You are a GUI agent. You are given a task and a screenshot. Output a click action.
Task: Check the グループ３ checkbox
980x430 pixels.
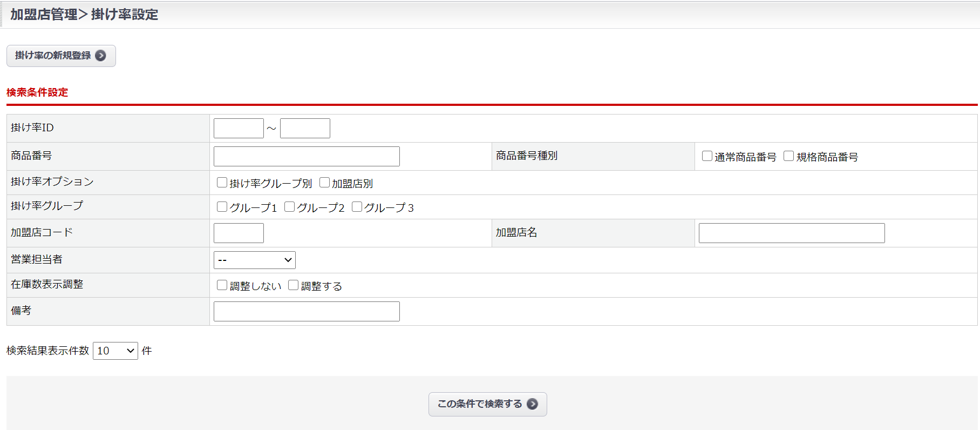pyautogui.click(x=357, y=207)
